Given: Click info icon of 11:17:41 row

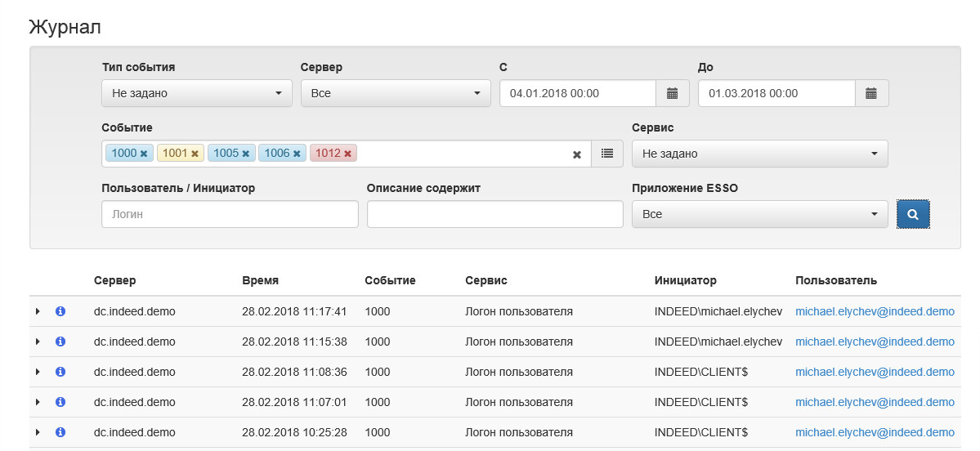Looking at the screenshot, I should click(x=60, y=311).
